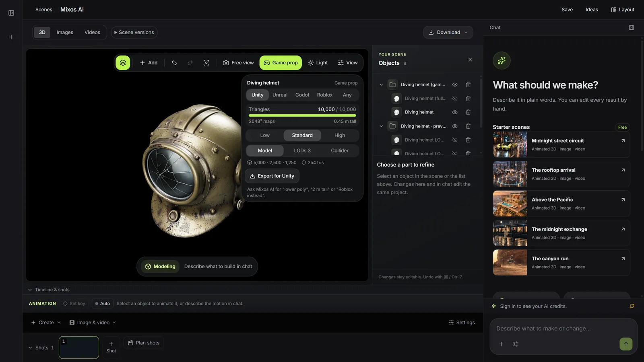Click the Save button

[x=567, y=10]
